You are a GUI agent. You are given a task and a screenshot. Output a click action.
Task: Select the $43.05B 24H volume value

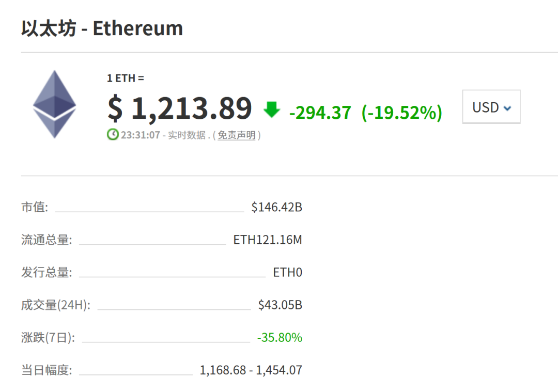pos(280,305)
